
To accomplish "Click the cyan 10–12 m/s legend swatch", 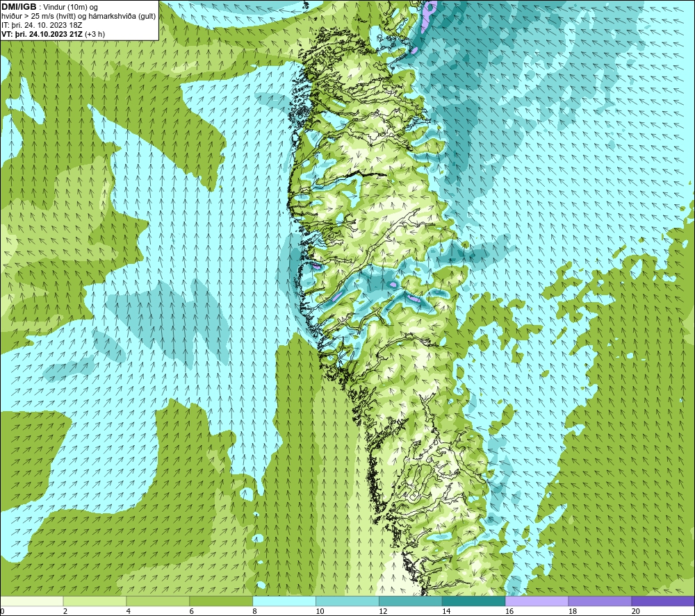I will tap(347, 601).
